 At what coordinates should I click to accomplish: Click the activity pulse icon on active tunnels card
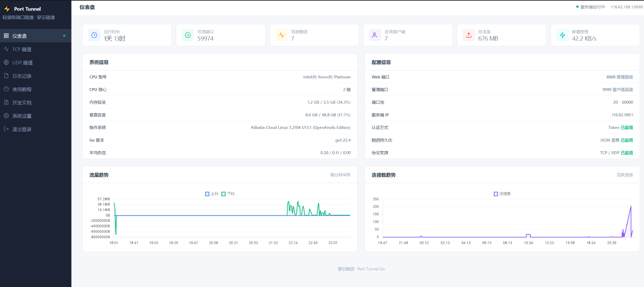click(x=281, y=35)
